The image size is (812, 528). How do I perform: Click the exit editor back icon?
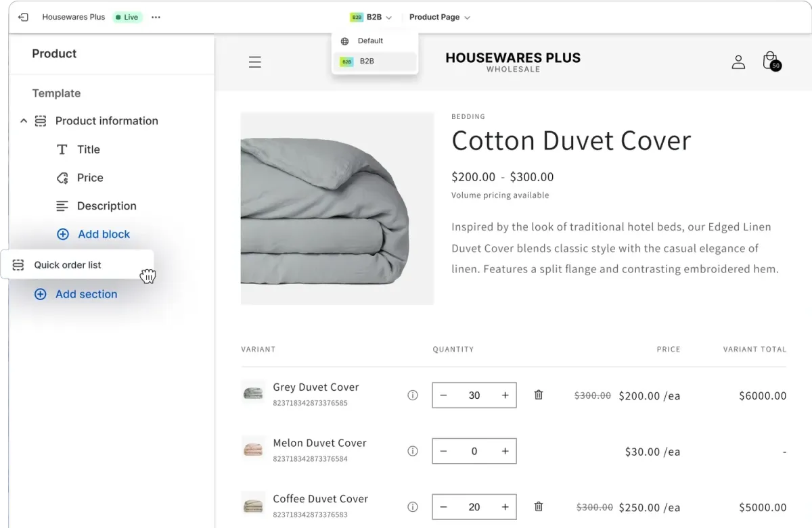[23, 17]
